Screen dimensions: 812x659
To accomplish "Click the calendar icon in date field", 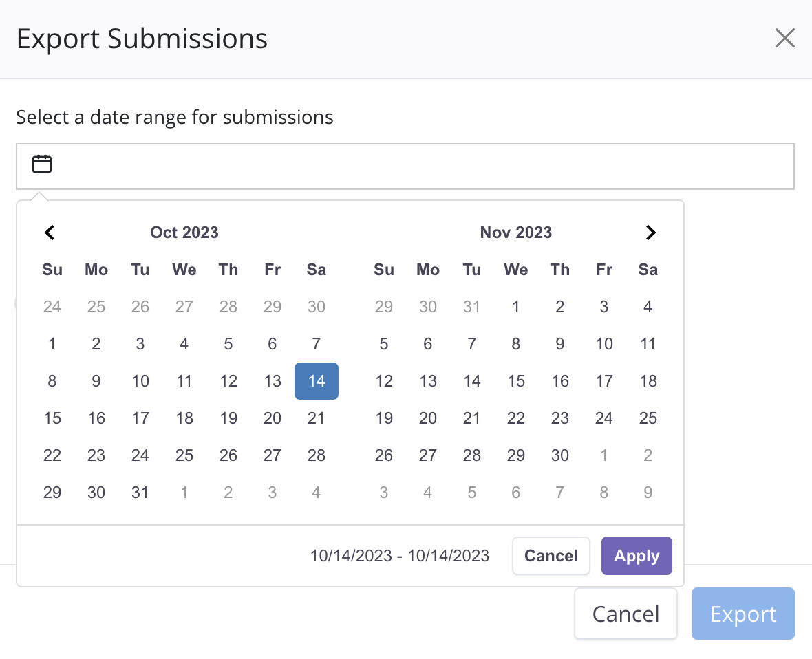I will point(42,164).
